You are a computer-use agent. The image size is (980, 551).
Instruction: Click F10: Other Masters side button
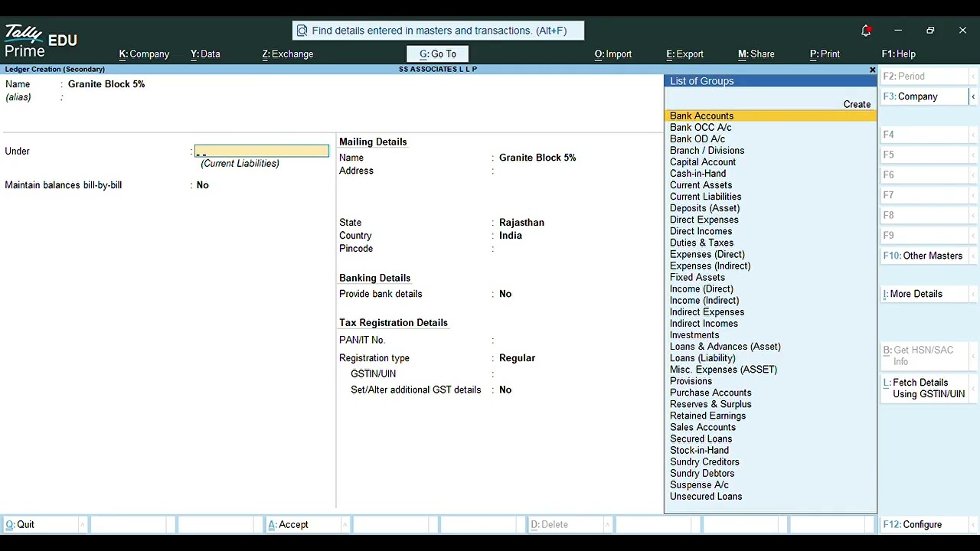pyautogui.click(x=924, y=256)
